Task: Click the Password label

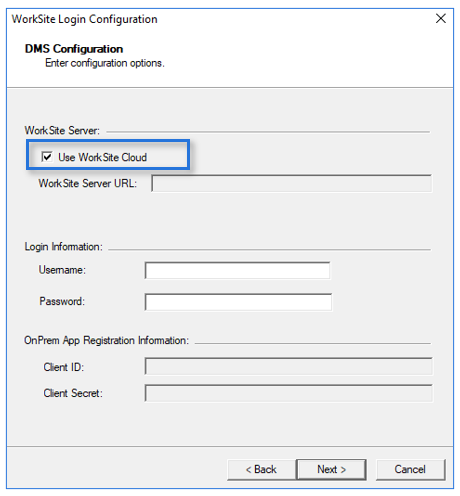Action: click(62, 301)
